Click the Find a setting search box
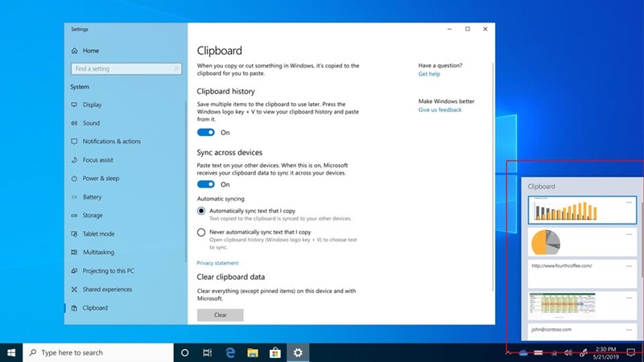The image size is (644, 362). coord(123,69)
